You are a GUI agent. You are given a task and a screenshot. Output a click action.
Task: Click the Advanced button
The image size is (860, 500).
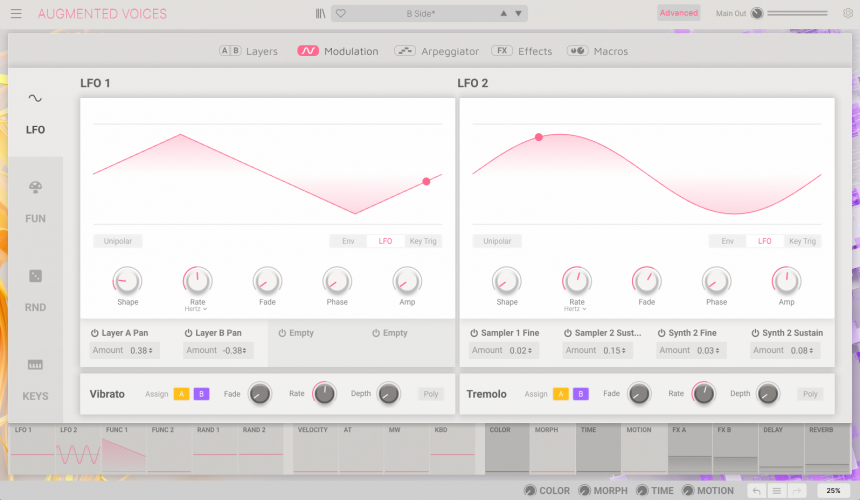coord(678,13)
